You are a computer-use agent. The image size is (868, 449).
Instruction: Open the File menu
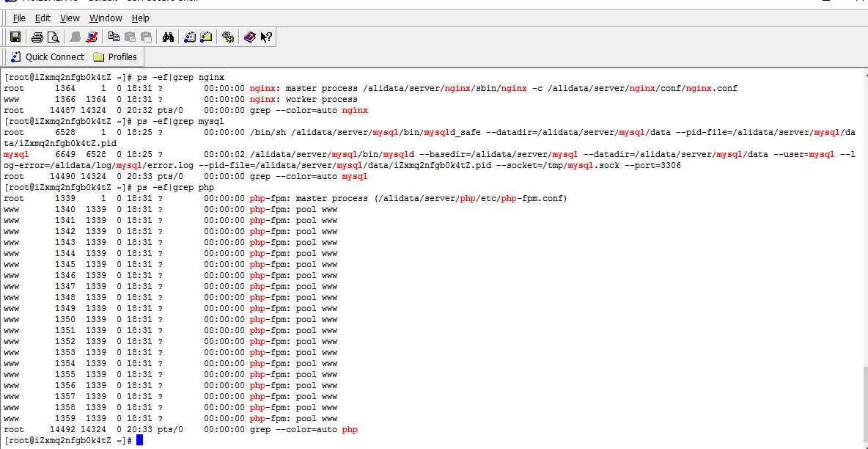click(x=19, y=18)
